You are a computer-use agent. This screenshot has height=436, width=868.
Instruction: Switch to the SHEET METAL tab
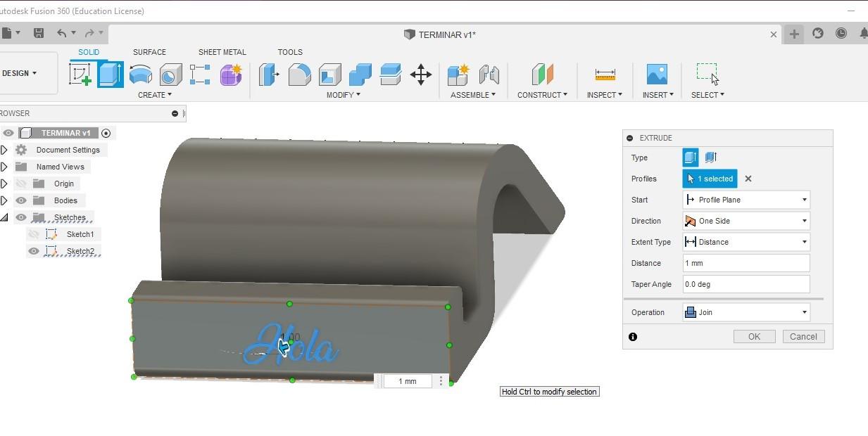(222, 52)
